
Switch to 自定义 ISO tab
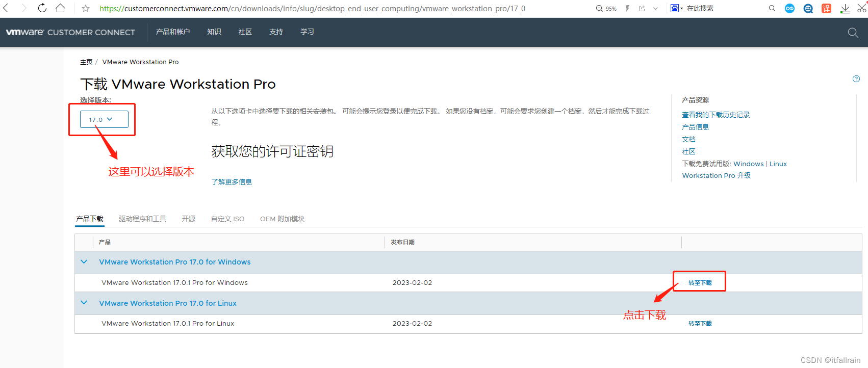coord(228,219)
